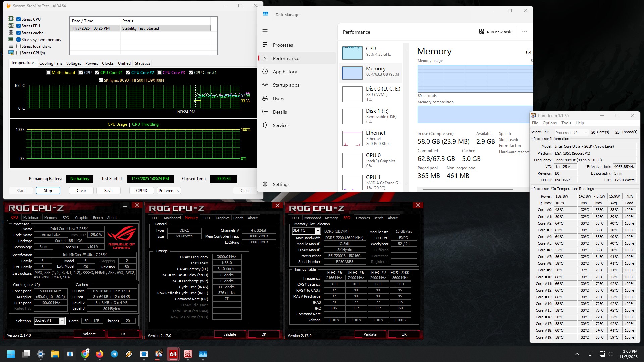Open Options menu in Core Temp
The height and width of the screenshot is (362, 644).
point(549,123)
